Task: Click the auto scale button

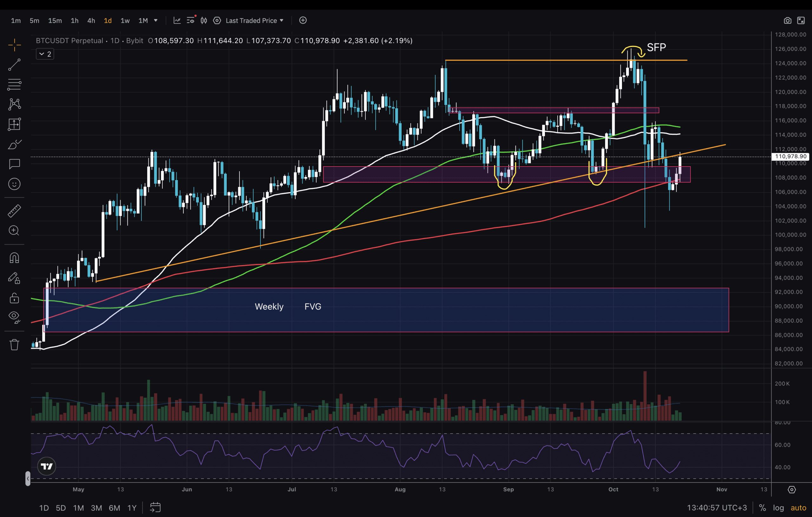Action: pos(798,507)
